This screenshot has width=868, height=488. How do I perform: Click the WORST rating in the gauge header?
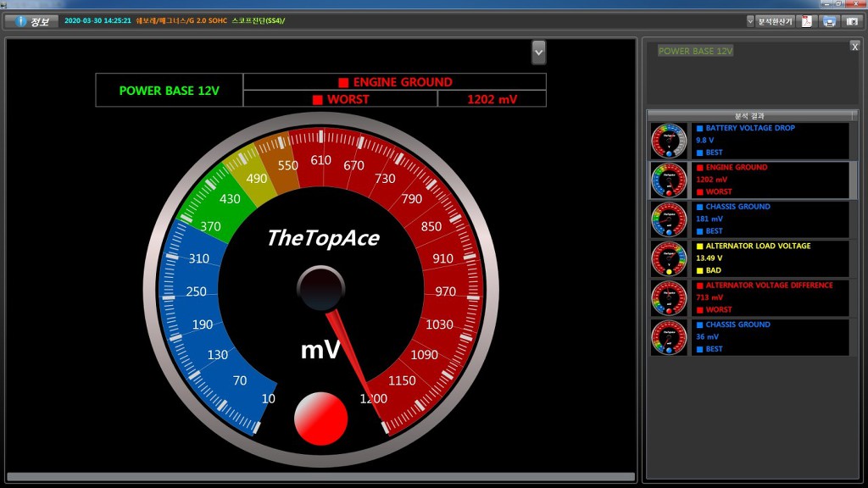click(x=348, y=100)
